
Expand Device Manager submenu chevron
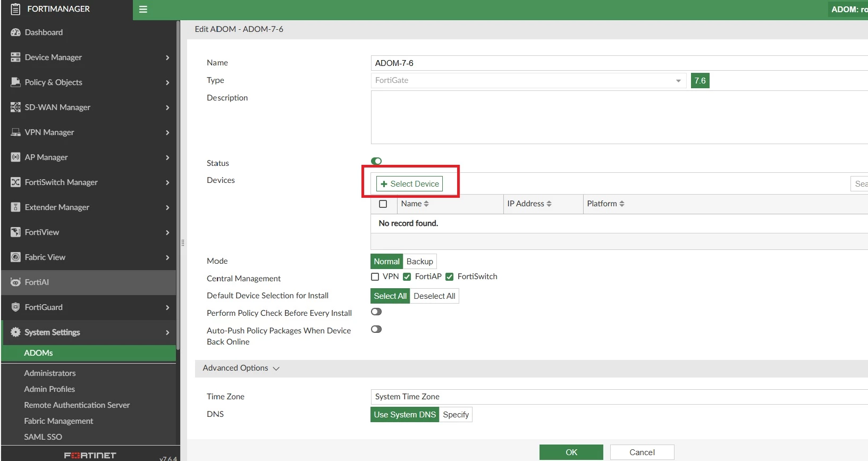167,57
